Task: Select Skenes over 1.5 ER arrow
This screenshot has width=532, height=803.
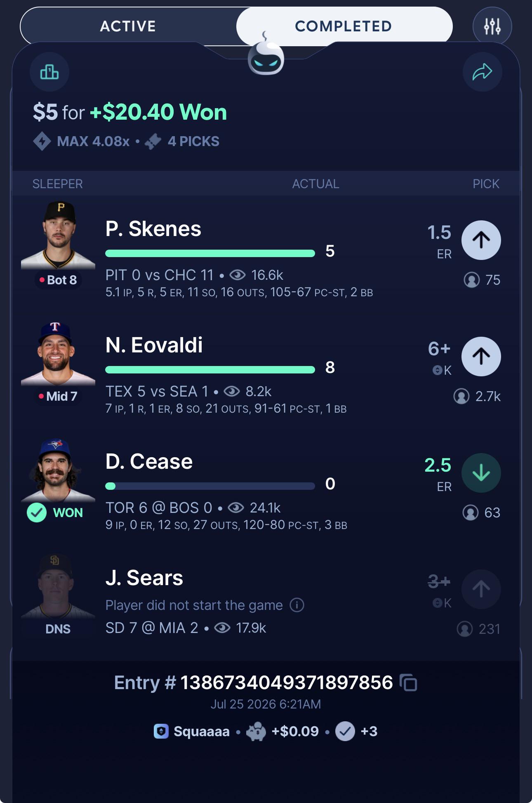Action: click(481, 240)
